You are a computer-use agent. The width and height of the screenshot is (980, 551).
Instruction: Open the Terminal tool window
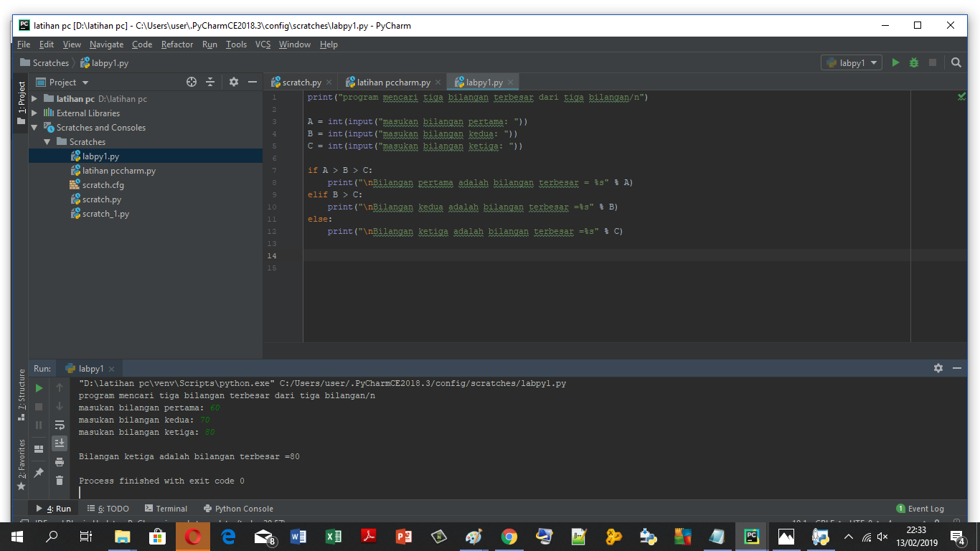point(166,509)
